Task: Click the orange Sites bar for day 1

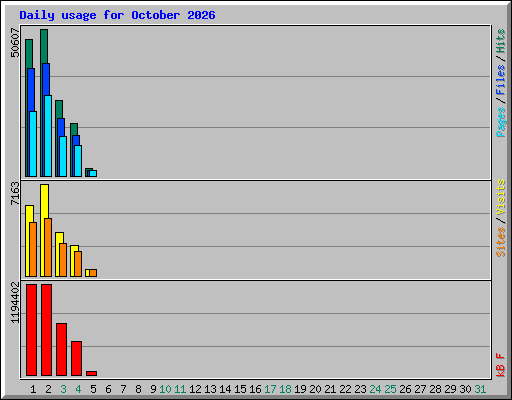Action: coord(33,249)
